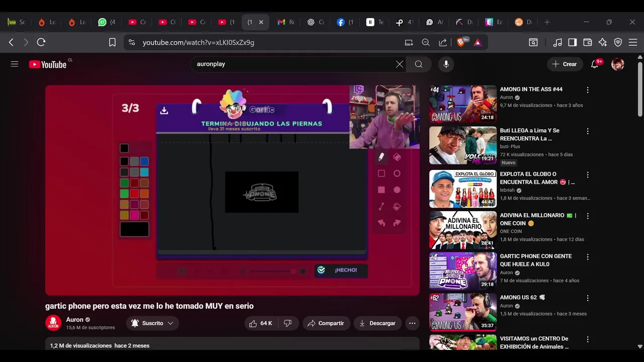Open the Brave Wallet icon
This screenshot has width=644, height=362.
point(588,42)
